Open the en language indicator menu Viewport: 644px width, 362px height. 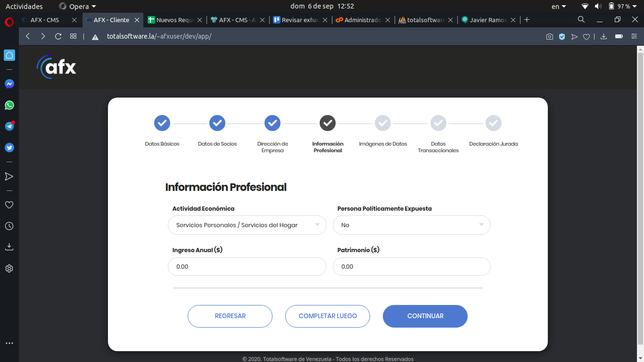558,6
